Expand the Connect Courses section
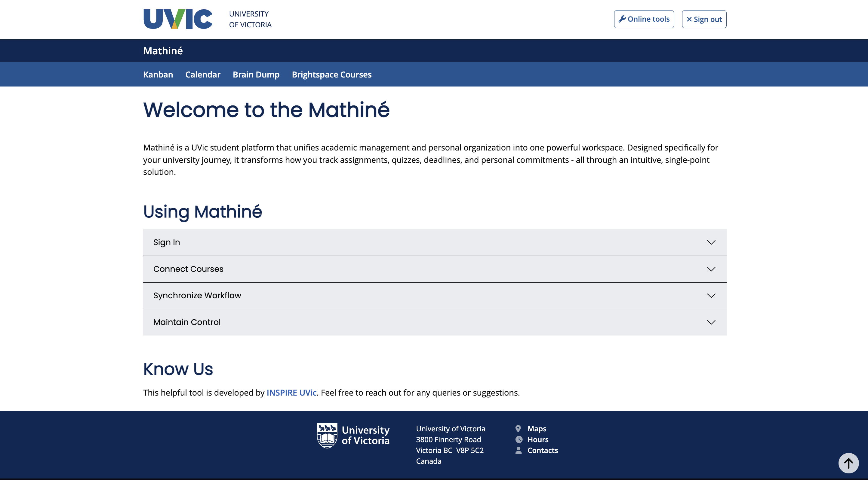The width and height of the screenshot is (868, 480). 435,269
